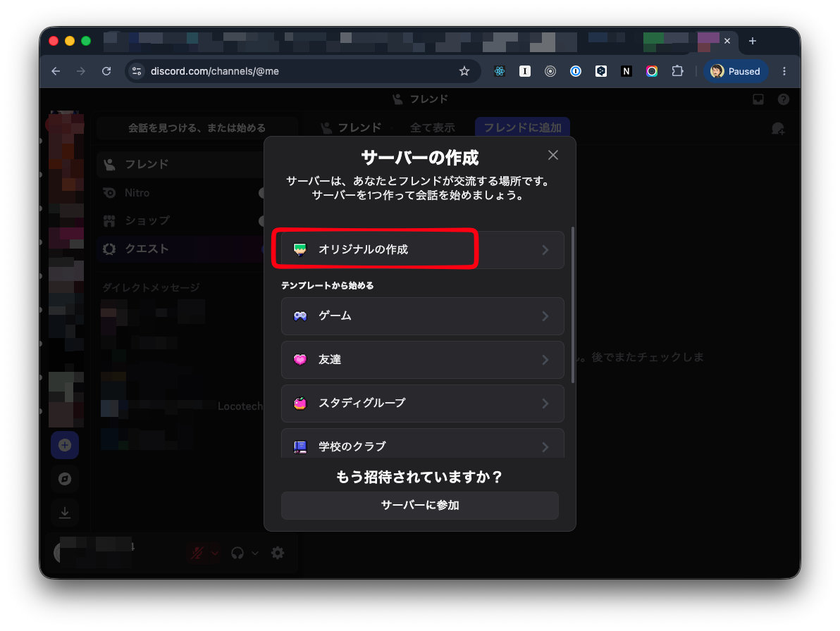Click the new group DM icon

(x=778, y=128)
